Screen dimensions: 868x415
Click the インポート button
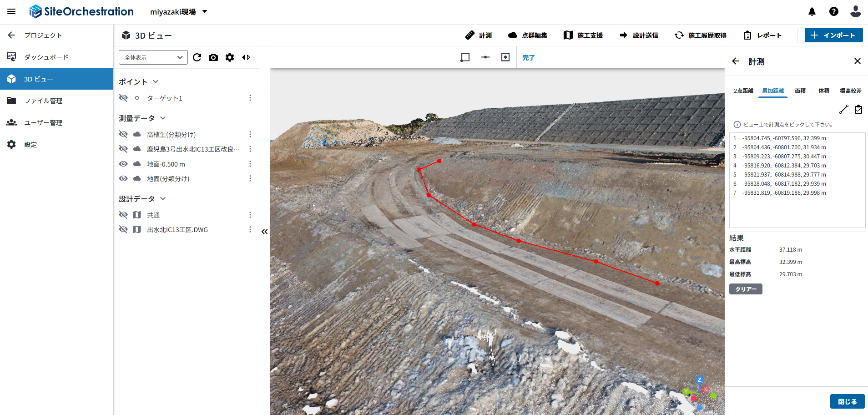point(834,35)
